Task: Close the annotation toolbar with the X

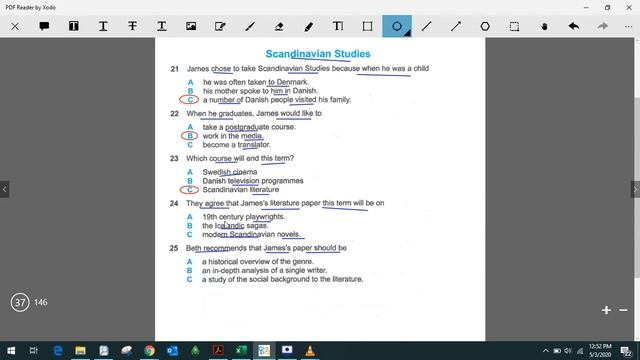Action: [15, 27]
